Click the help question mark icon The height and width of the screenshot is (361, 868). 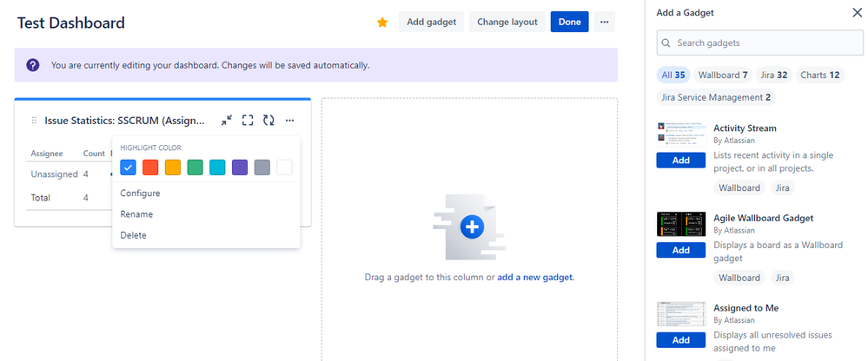point(33,65)
